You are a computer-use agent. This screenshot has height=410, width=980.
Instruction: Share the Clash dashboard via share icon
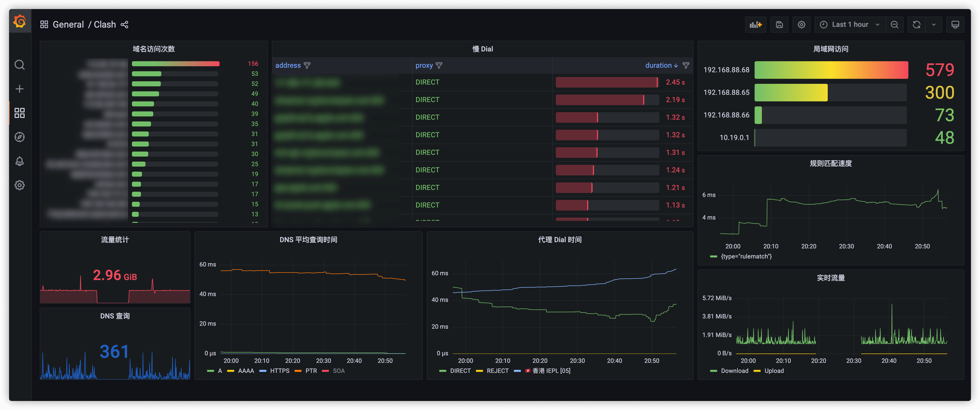[x=124, y=25]
